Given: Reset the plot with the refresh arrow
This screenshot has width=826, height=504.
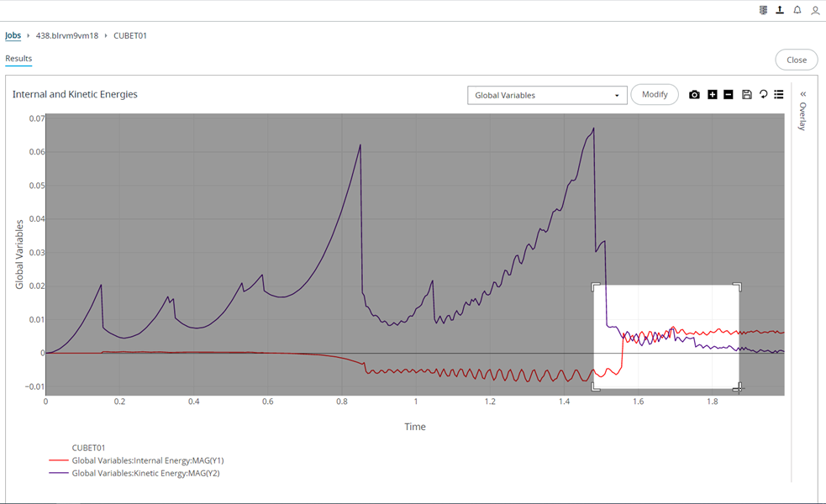Looking at the screenshot, I should pos(763,94).
